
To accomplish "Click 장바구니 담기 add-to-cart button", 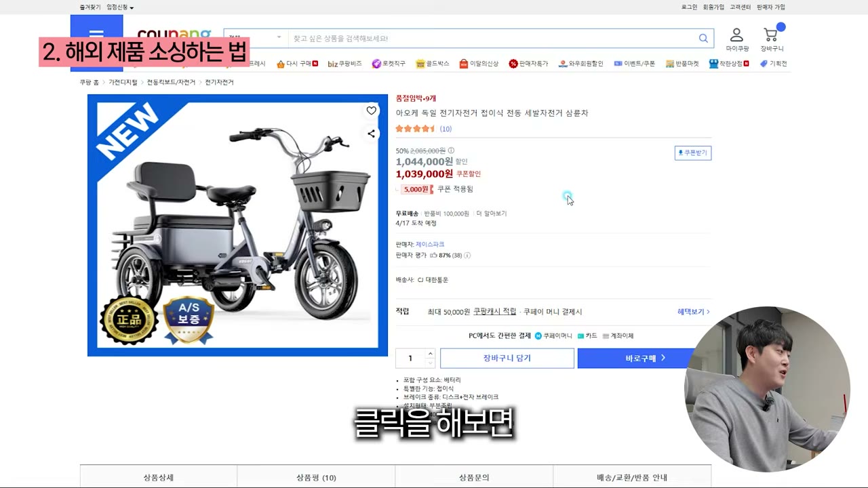I will [507, 358].
